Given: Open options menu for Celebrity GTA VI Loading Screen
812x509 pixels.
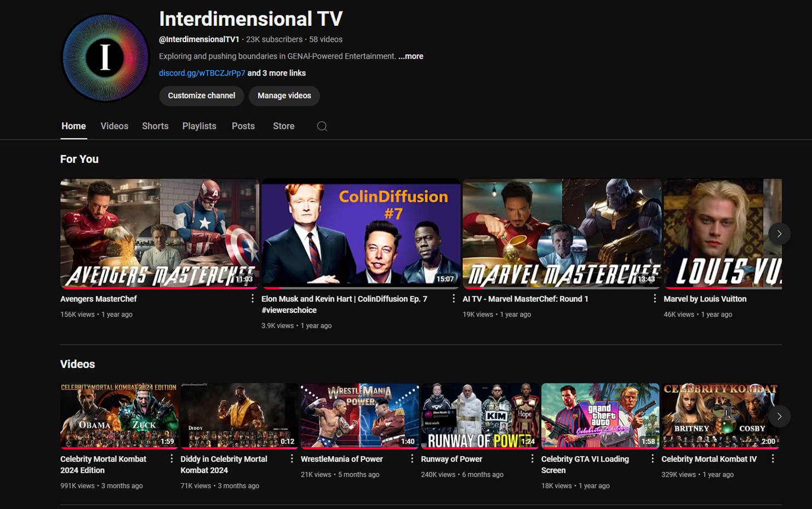Looking at the screenshot, I should pos(652,458).
